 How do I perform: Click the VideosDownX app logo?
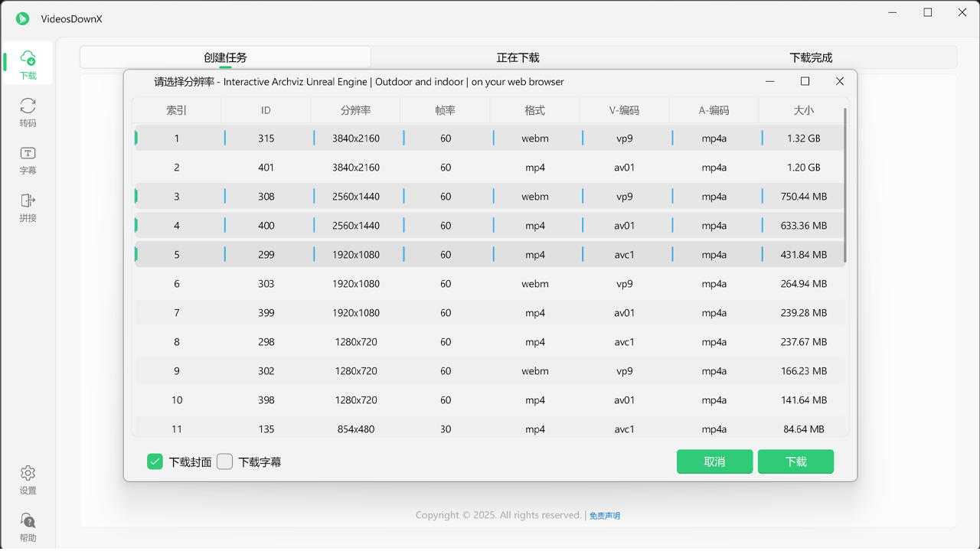tap(23, 18)
